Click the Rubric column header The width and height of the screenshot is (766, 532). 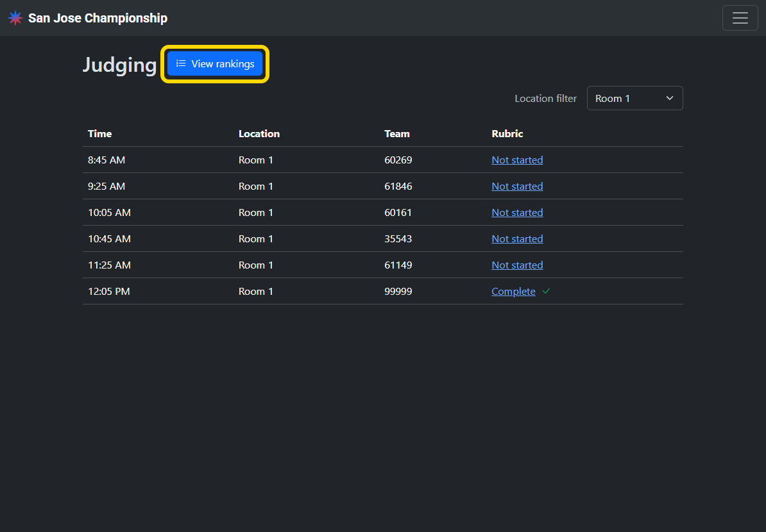coord(507,134)
